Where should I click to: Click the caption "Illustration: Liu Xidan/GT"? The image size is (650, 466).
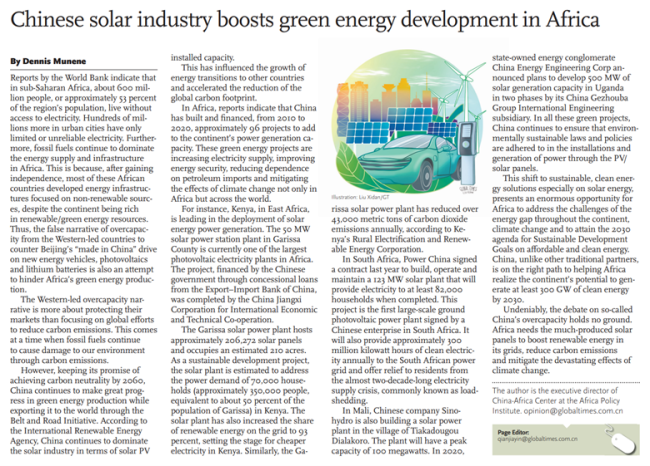360,197
